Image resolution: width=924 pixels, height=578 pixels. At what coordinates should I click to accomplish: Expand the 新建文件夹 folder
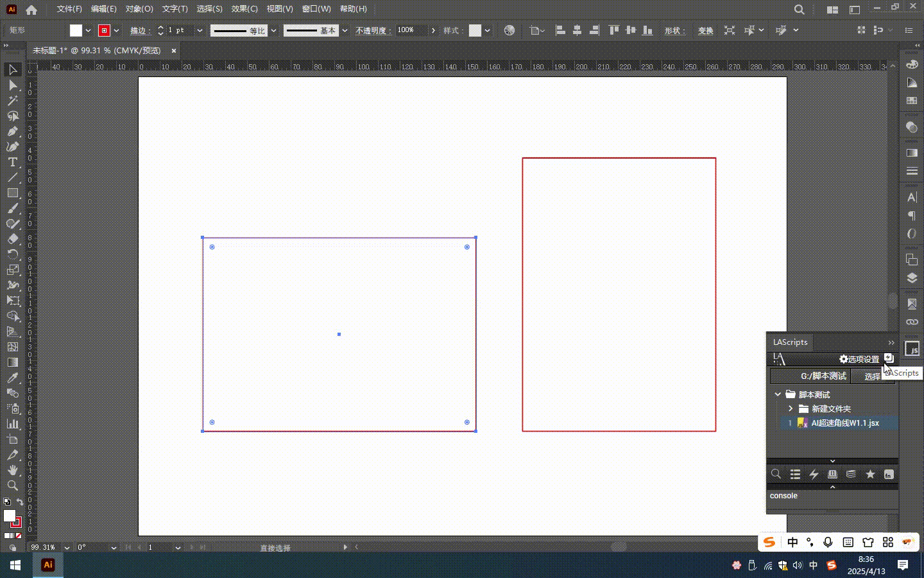791,408
